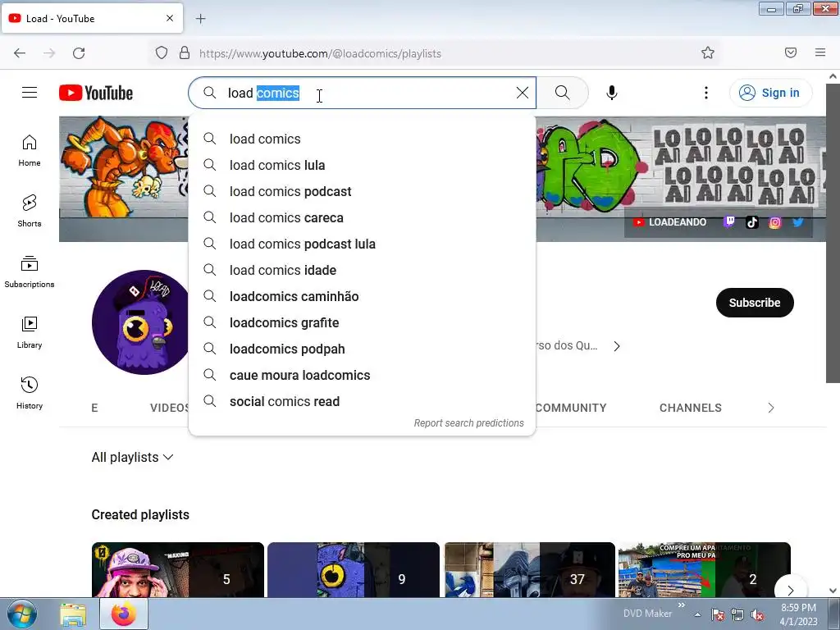
Task: Open Shorts in the sidebar
Action: (x=30, y=211)
